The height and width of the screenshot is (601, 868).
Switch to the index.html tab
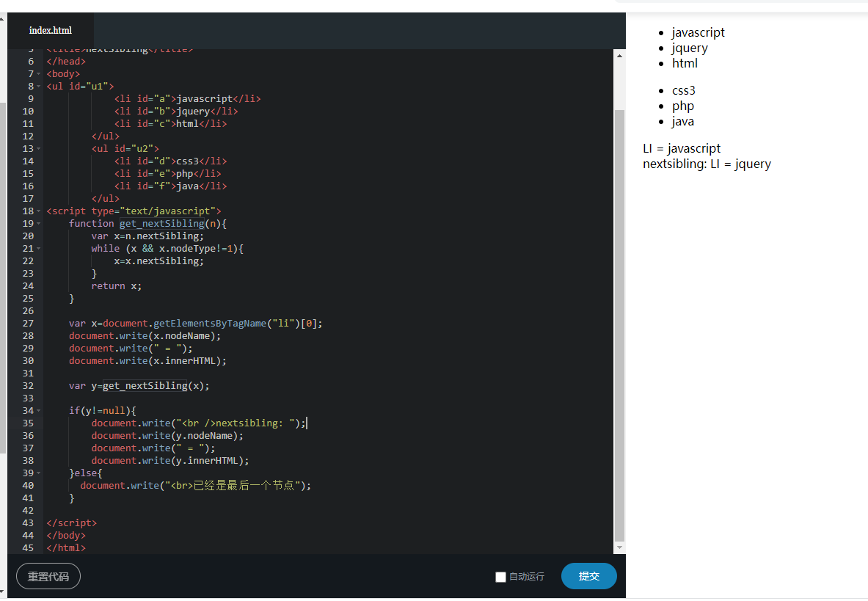coord(51,30)
